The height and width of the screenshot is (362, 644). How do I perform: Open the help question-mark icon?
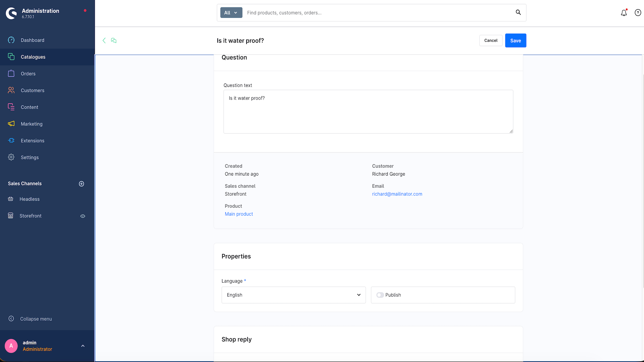638,13
